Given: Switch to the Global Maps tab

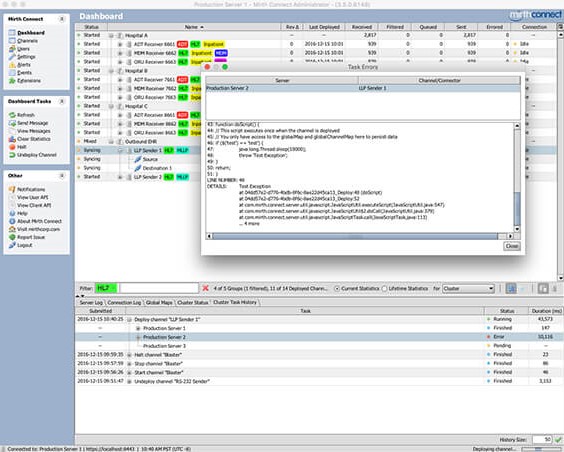Looking at the screenshot, I should (x=159, y=302).
